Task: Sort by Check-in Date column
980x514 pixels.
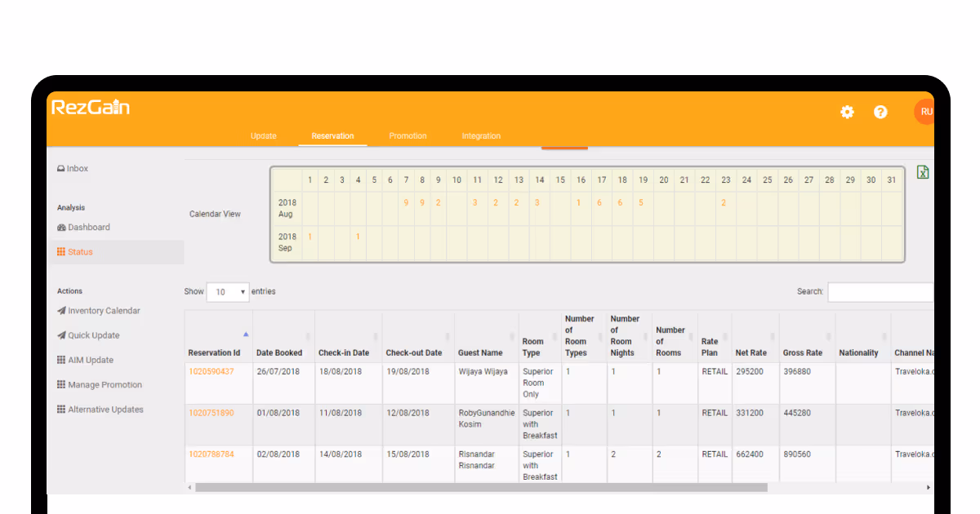Action: (x=349, y=336)
